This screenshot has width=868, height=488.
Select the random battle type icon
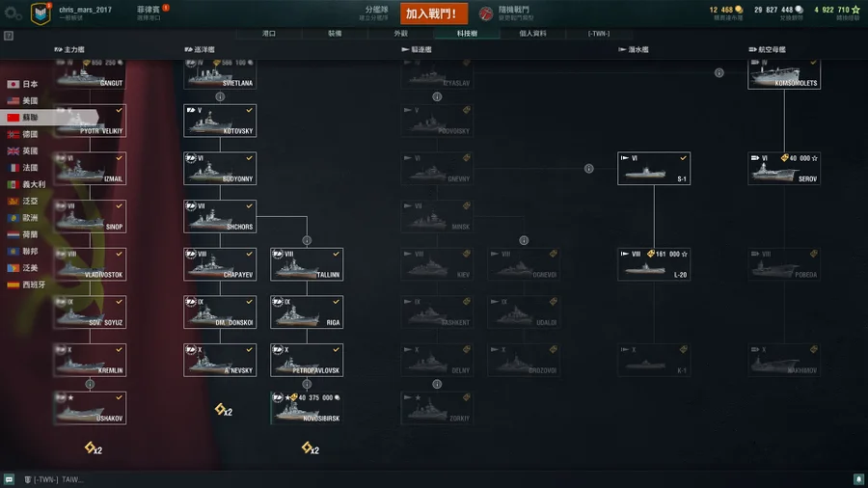point(485,14)
